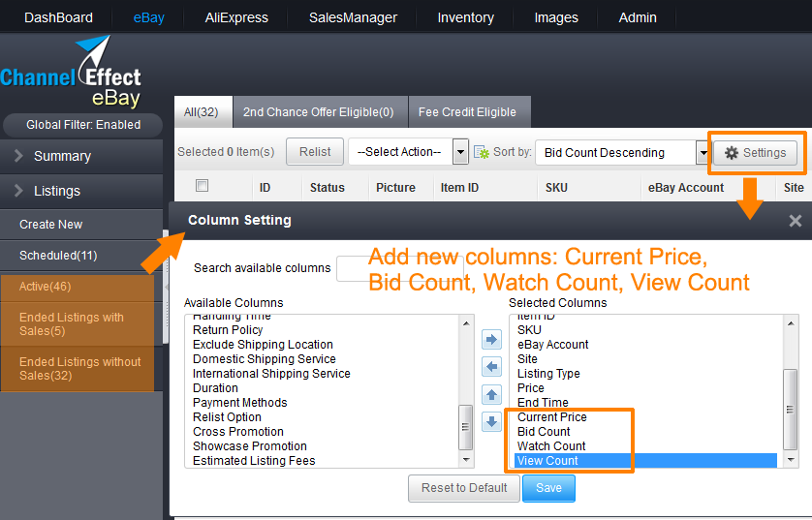This screenshot has width=812, height=520.
Task: Select International Shipping Service in Available Columns
Action: point(271,374)
